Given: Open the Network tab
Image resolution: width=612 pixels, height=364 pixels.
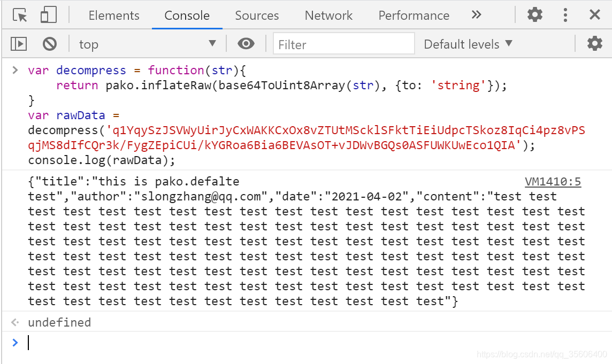Looking at the screenshot, I should (328, 15).
